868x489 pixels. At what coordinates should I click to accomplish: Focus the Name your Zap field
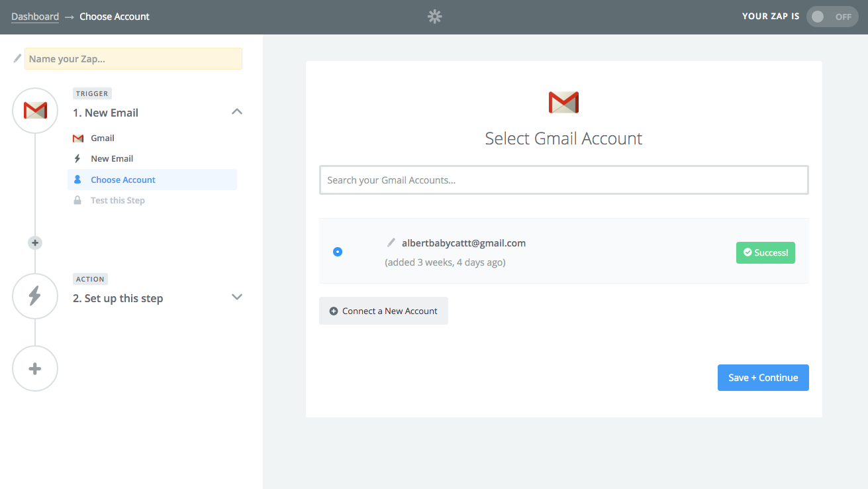coord(133,59)
